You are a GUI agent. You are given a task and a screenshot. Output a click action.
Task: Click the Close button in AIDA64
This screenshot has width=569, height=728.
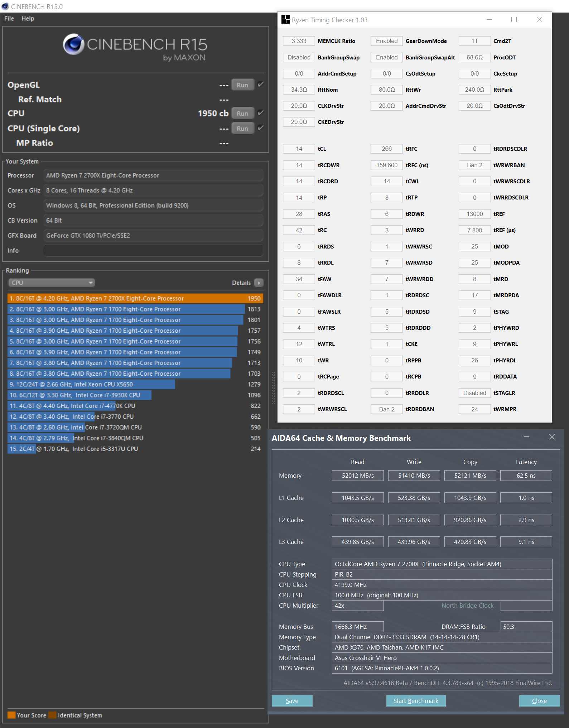(x=539, y=701)
